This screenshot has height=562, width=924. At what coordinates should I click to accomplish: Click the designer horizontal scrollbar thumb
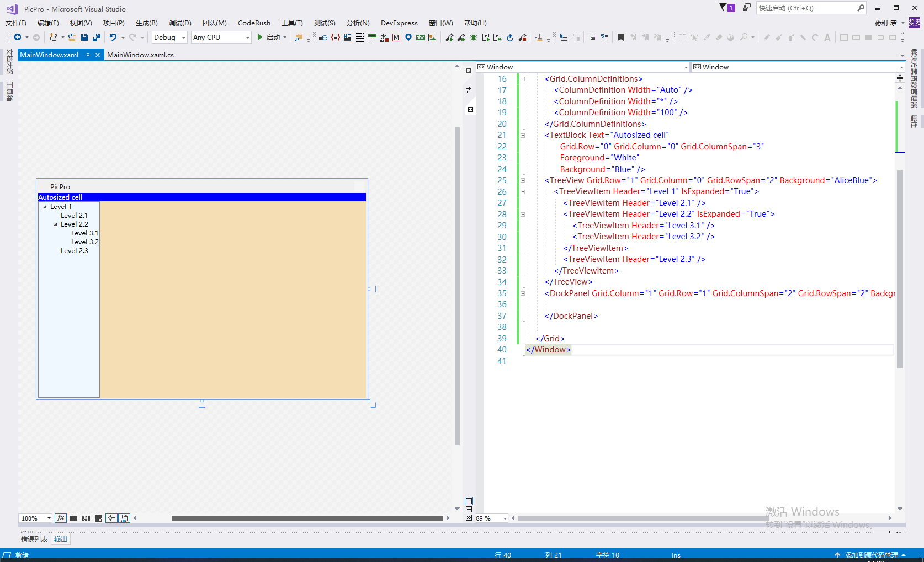point(307,518)
